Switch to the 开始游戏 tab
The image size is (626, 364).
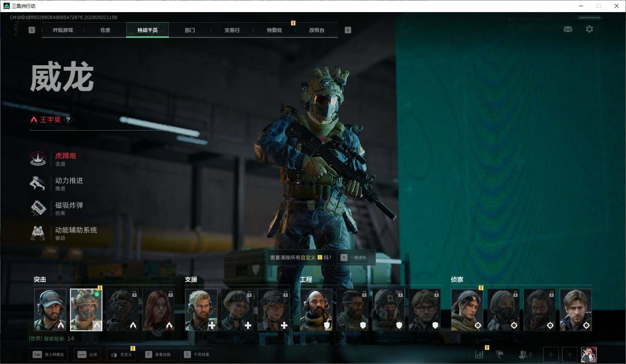click(63, 30)
